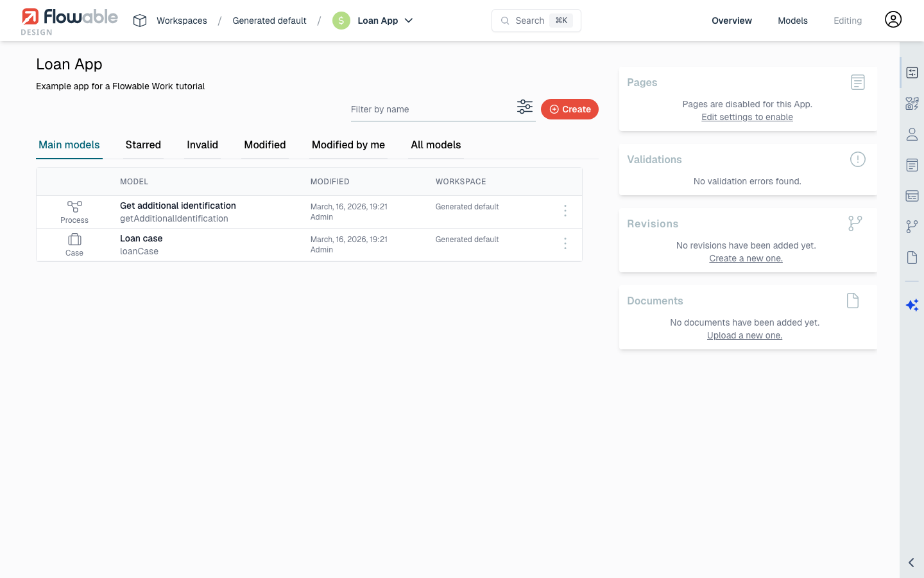Click the Create button
This screenshot has height=578, width=924.
click(570, 109)
